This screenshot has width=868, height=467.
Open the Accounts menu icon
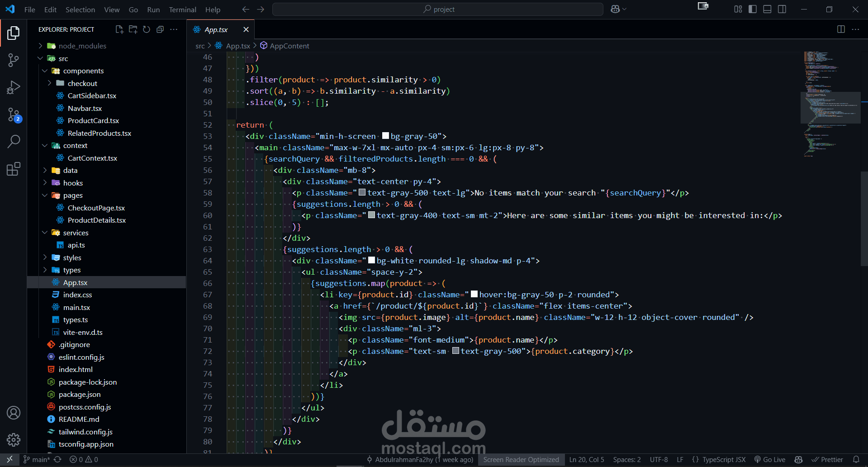[14, 413]
